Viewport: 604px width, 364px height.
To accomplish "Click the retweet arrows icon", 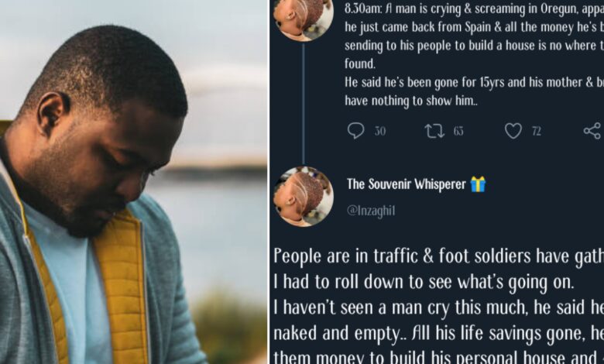I will click(434, 131).
